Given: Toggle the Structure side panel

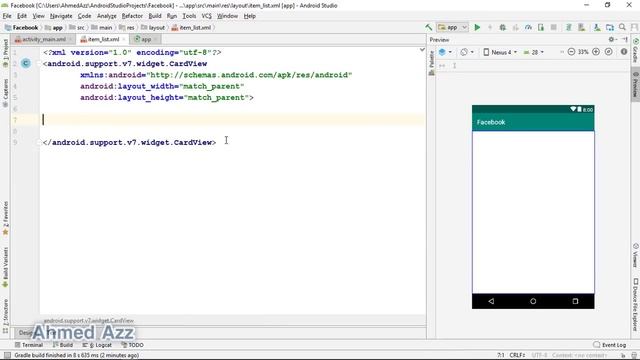Looking at the screenshot, I should click(5, 316).
